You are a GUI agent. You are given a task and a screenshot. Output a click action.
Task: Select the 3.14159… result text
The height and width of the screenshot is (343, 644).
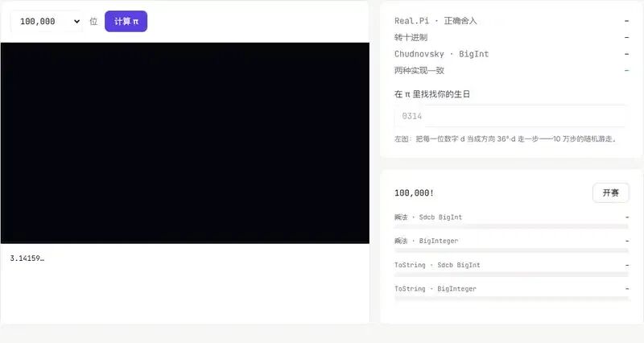pyautogui.click(x=27, y=258)
